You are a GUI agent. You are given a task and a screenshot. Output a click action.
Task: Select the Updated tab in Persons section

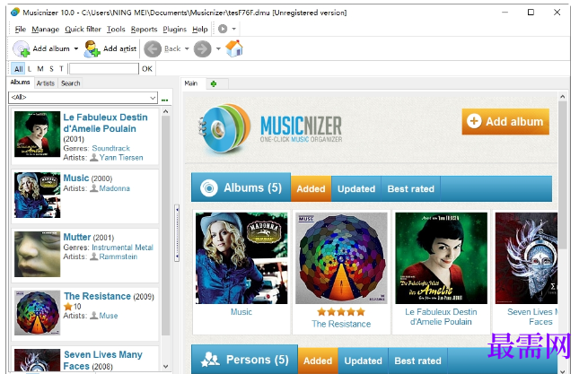[x=363, y=361]
